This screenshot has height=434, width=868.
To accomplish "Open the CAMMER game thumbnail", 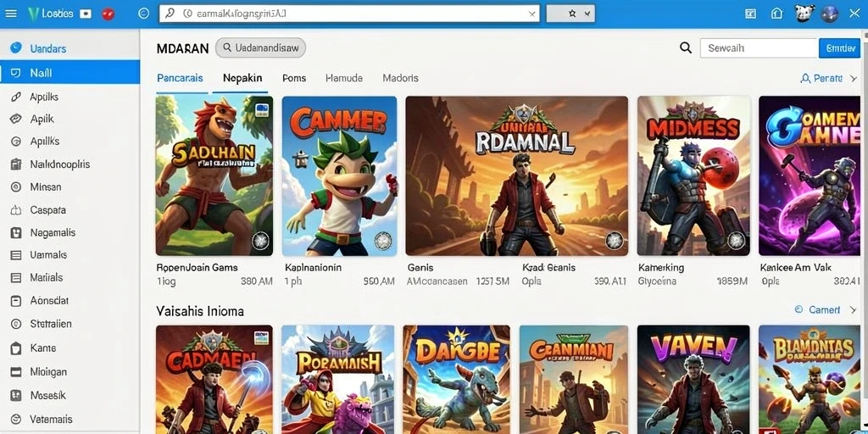I will pos(339,176).
